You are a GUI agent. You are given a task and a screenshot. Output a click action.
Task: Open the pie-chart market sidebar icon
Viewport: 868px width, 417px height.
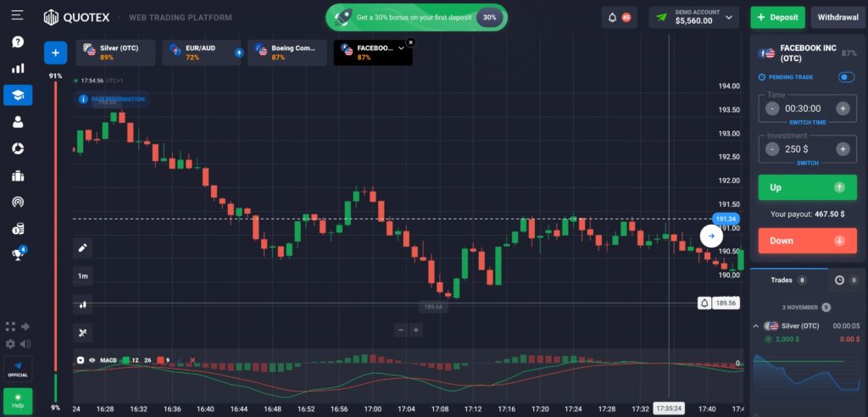coord(18,148)
